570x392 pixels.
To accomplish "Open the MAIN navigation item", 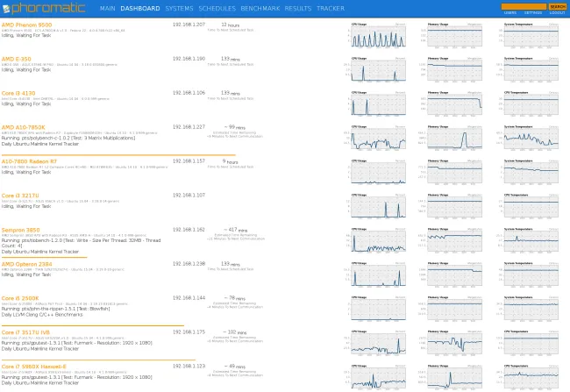I will (108, 8).
